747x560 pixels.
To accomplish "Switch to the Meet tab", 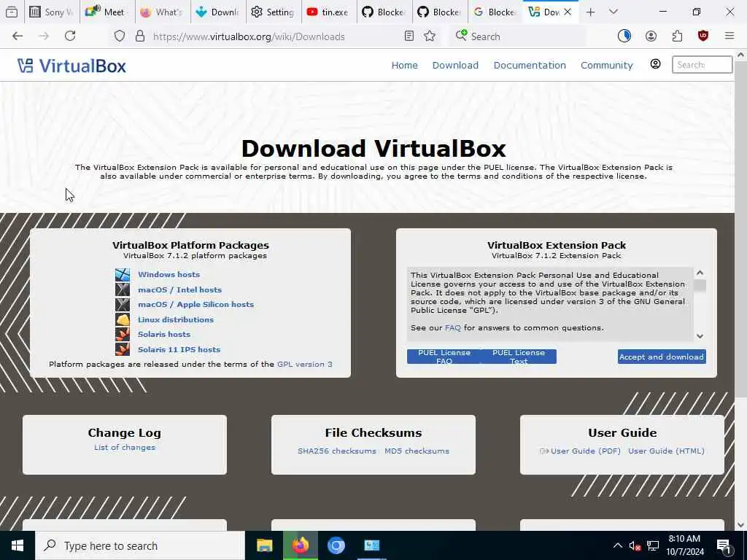I will [x=108, y=12].
